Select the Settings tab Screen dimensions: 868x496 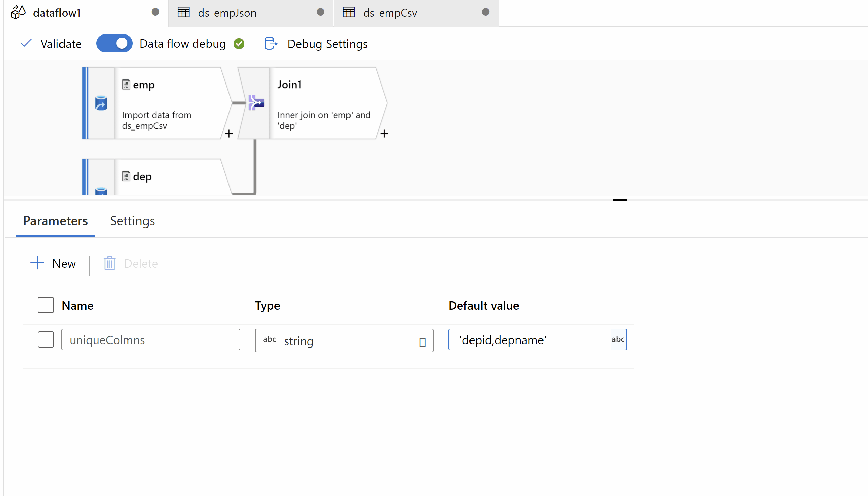(x=132, y=220)
